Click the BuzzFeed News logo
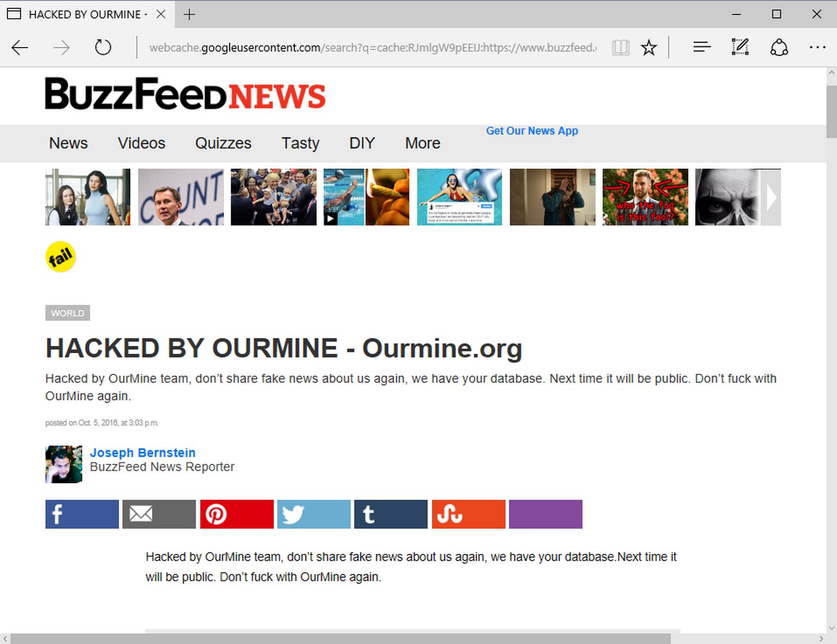 click(185, 94)
